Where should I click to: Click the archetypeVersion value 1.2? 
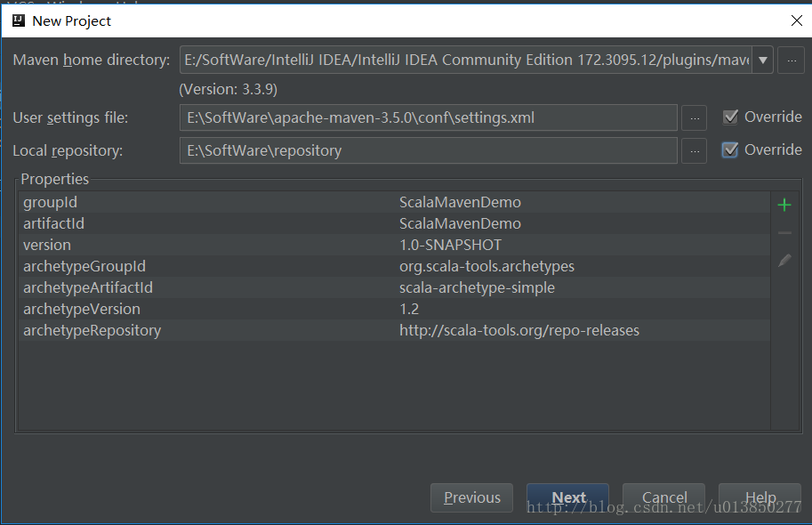(x=409, y=309)
